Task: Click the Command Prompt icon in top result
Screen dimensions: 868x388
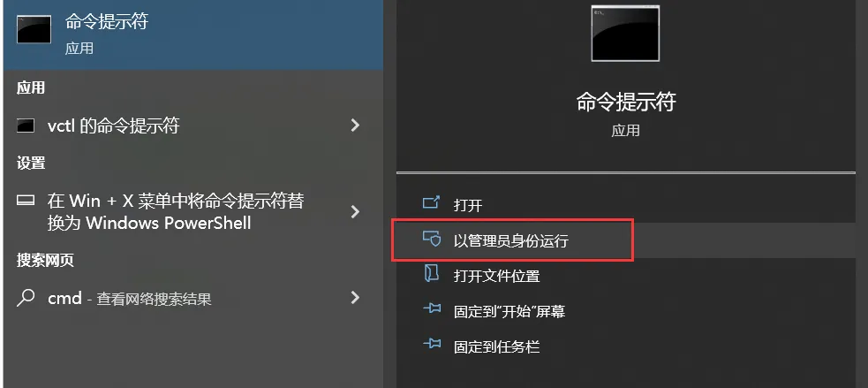Action: click(34, 29)
